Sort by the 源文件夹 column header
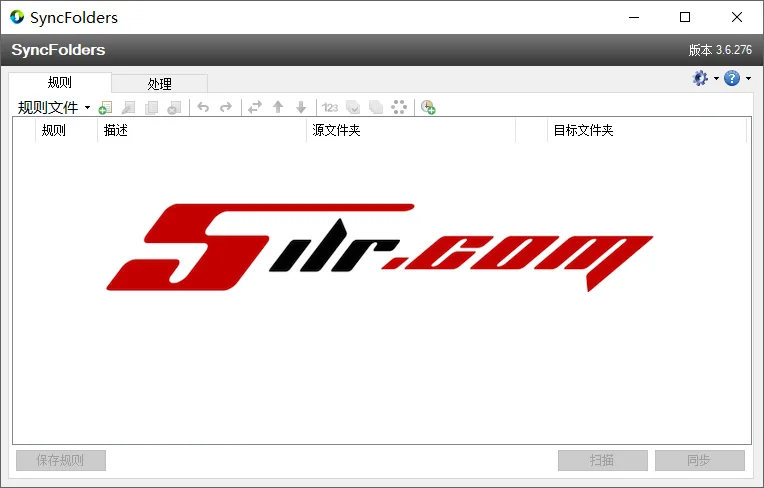The width and height of the screenshot is (764, 488). [411, 130]
